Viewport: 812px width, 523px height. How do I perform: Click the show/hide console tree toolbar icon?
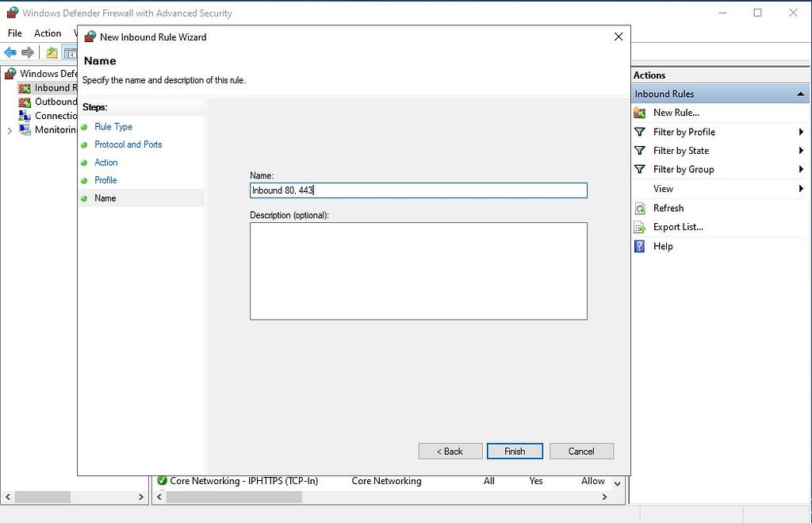[x=70, y=52]
